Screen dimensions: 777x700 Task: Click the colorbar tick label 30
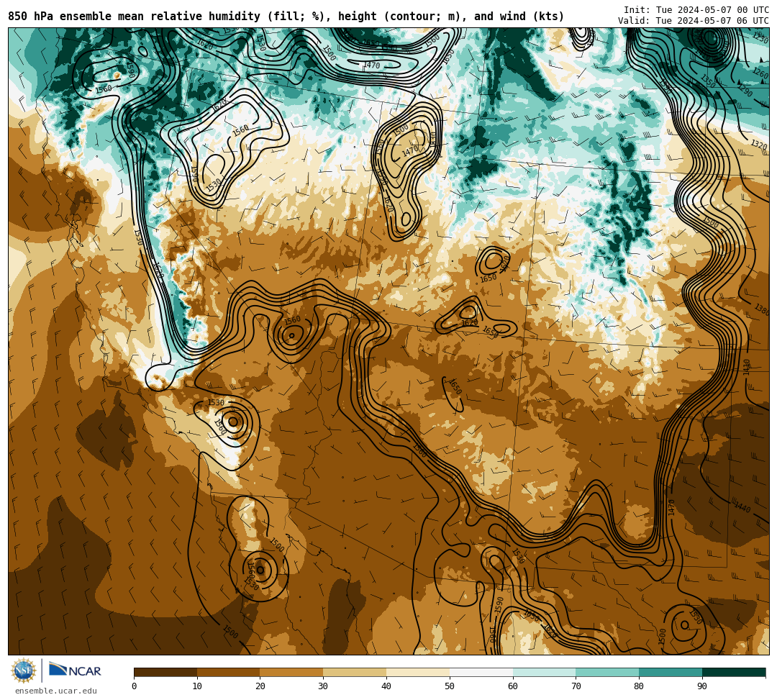coord(323,686)
